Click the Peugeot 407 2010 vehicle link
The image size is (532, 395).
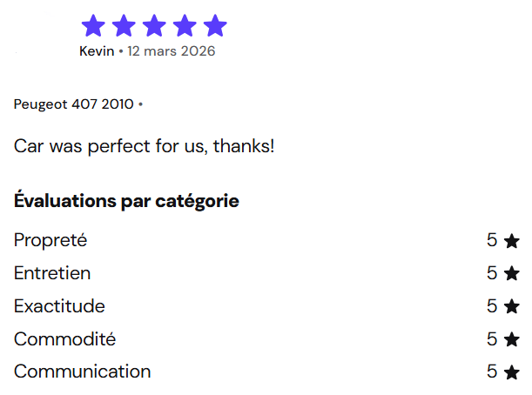tap(74, 104)
